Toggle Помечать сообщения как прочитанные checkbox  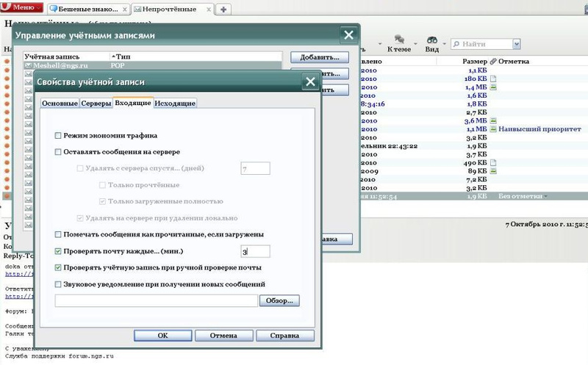click(58, 234)
